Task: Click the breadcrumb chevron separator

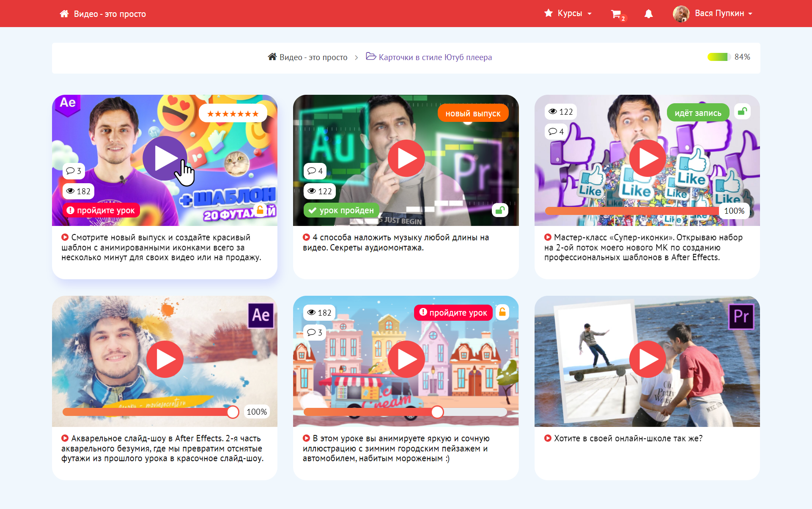Action: coord(357,58)
